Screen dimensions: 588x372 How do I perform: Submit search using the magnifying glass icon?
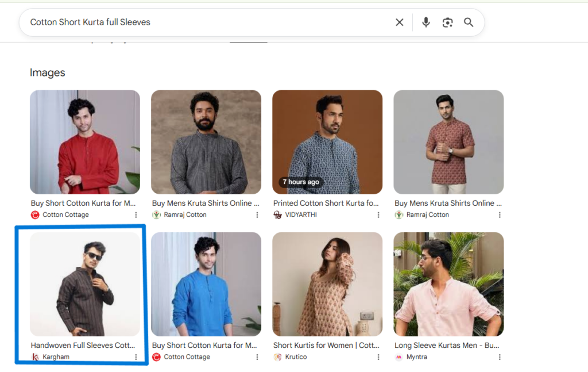[469, 22]
